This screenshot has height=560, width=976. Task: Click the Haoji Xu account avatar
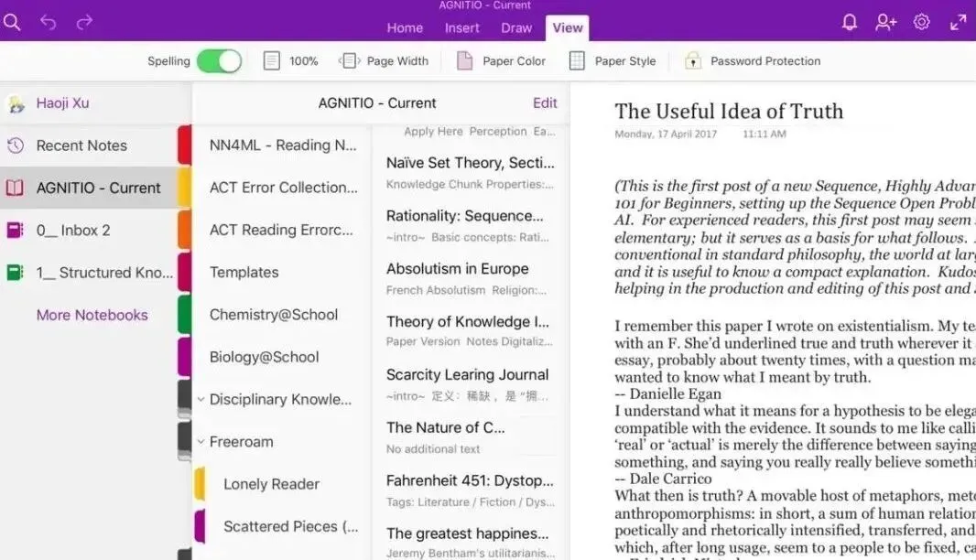click(16, 104)
